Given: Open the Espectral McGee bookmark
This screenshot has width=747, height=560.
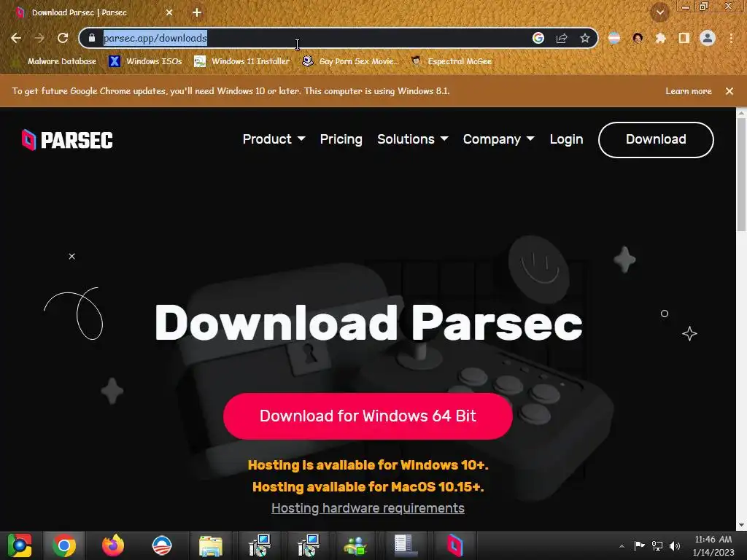Looking at the screenshot, I should point(451,61).
